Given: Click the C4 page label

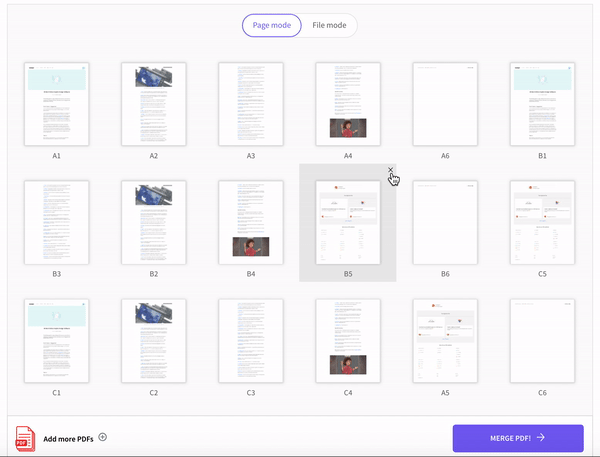Looking at the screenshot, I should [348, 393].
